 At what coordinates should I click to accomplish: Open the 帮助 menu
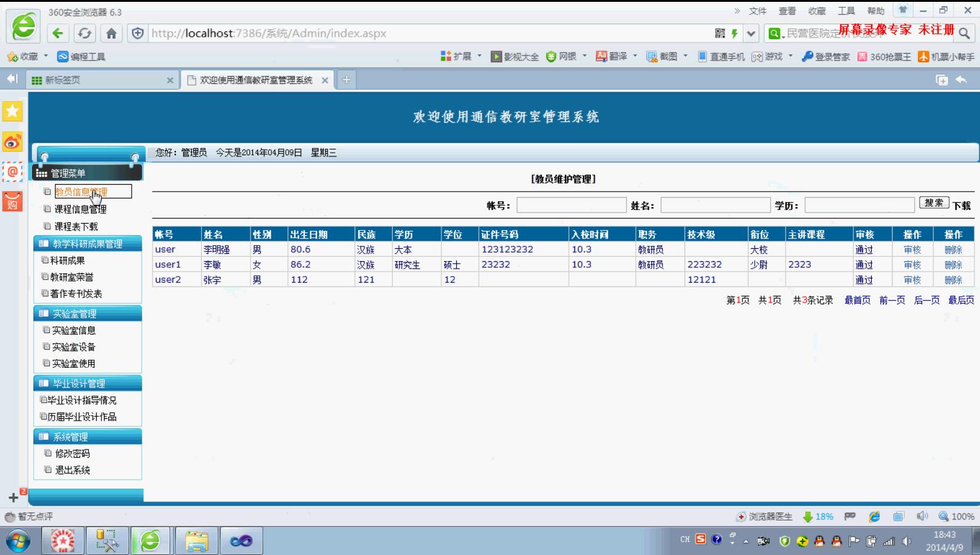(876, 11)
